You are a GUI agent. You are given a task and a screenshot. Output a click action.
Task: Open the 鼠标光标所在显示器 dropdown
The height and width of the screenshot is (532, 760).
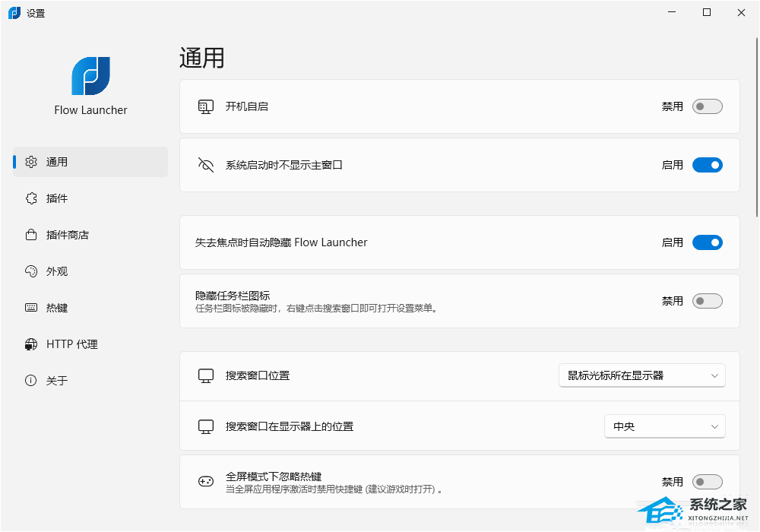[642, 375]
